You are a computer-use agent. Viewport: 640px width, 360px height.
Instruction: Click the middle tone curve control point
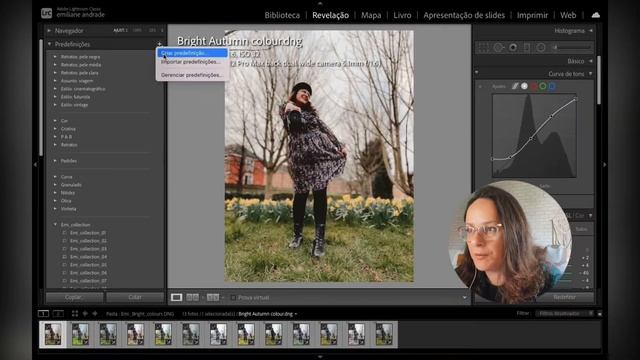click(531, 139)
